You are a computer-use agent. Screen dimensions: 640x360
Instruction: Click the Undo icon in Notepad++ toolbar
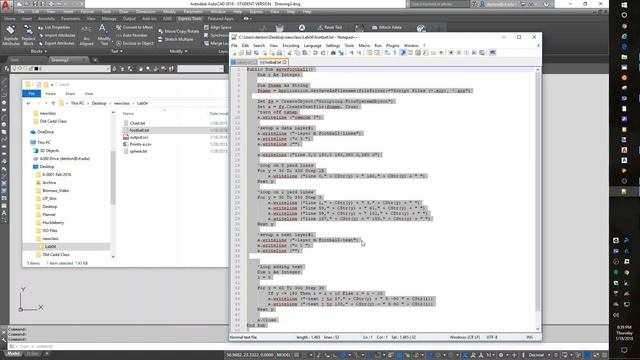tap(315, 53)
